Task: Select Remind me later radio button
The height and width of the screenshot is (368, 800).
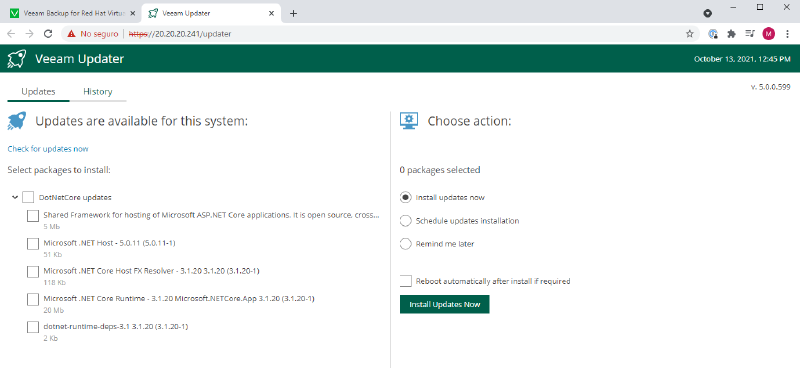Action: click(x=406, y=244)
